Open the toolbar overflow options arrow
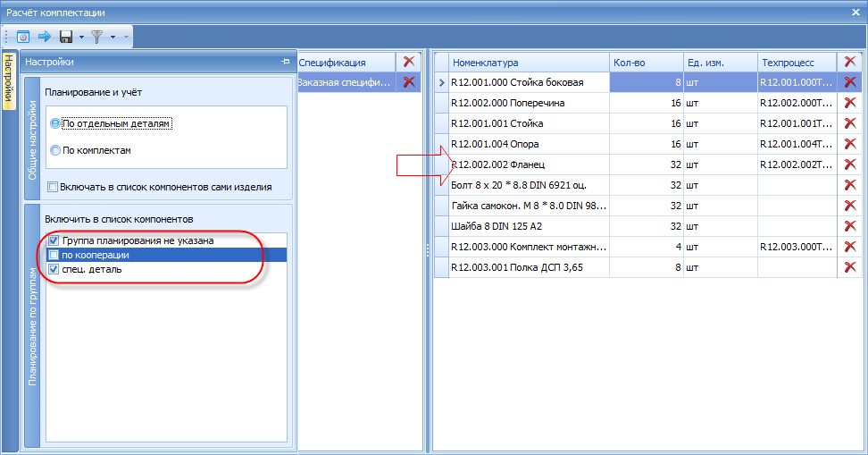The height and width of the screenshot is (455, 868). click(126, 38)
